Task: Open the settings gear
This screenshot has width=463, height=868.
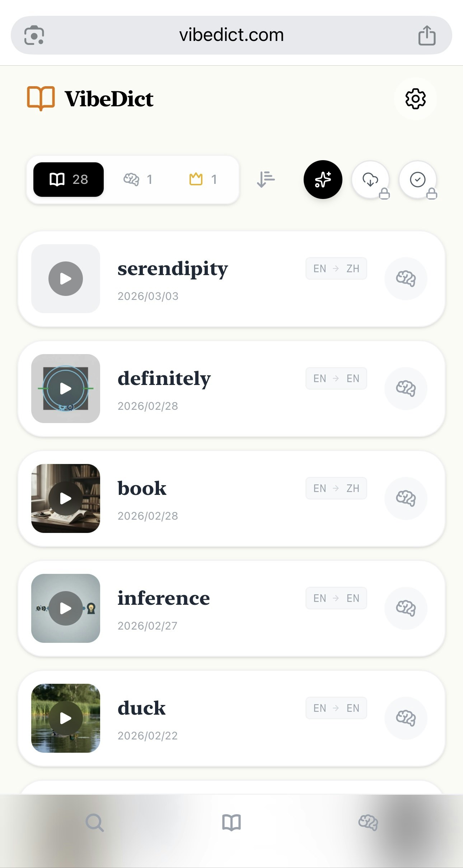Action: click(415, 99)
